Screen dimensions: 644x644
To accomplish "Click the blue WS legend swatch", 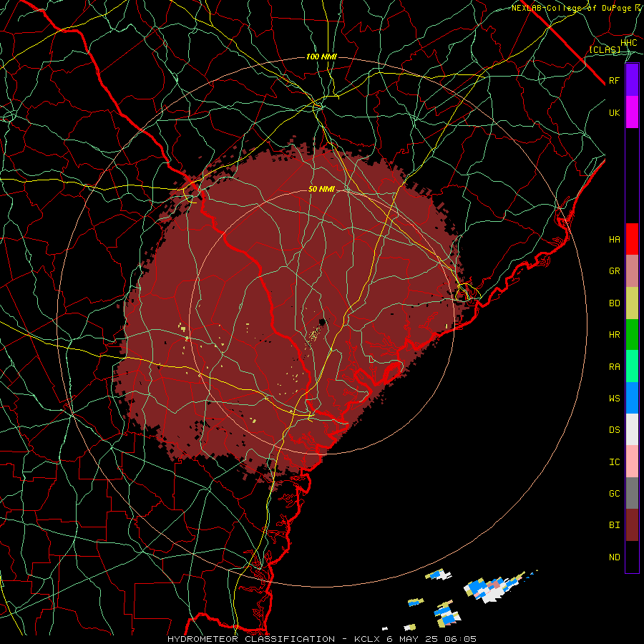I will click(632, 398).
